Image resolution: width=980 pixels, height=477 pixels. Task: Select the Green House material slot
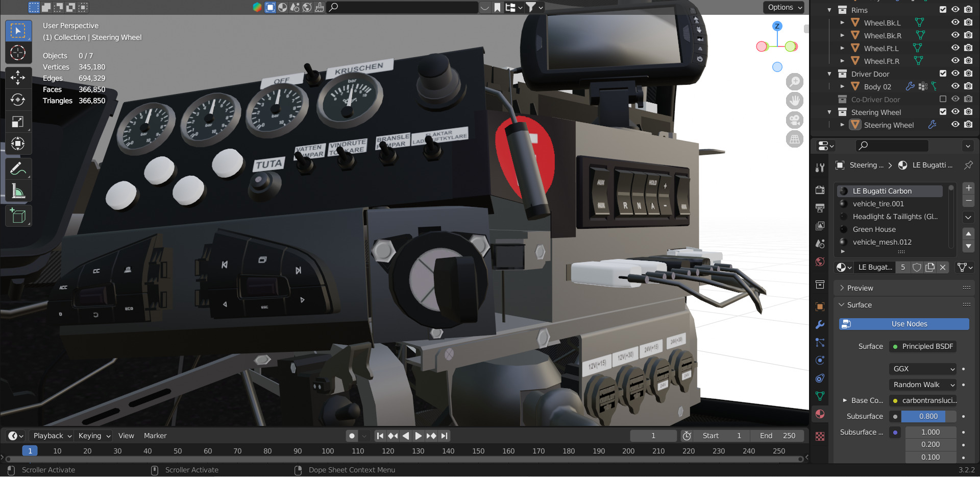(891, 229)
